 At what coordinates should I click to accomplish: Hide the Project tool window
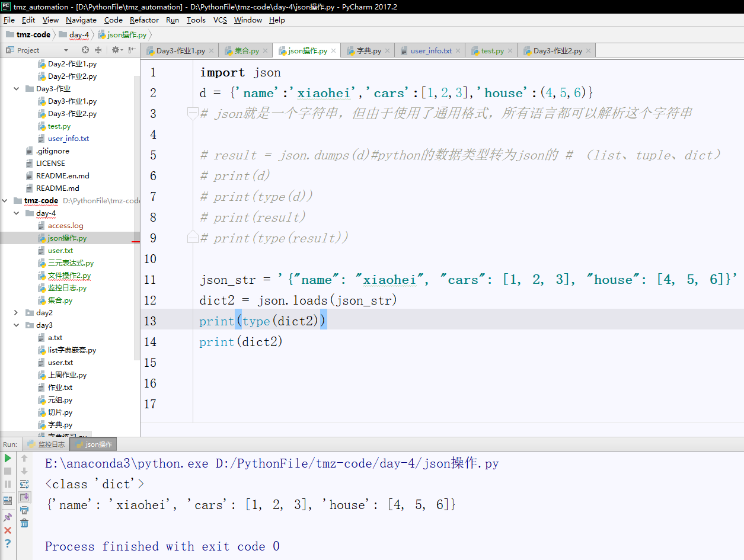point(132,50)
